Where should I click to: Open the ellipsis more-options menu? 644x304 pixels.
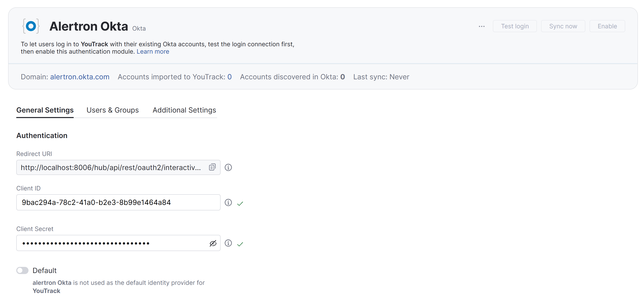[481, 26]
